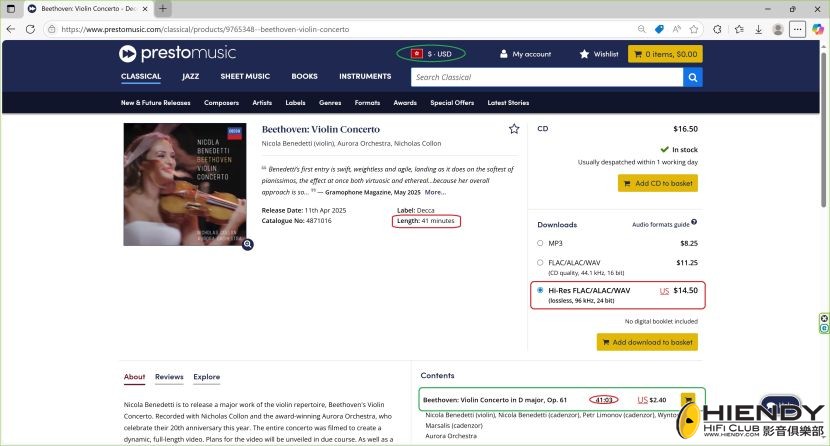Open the Formats menu
The height and width of the screenshot is (446, 830).
(x=367, y=103)
